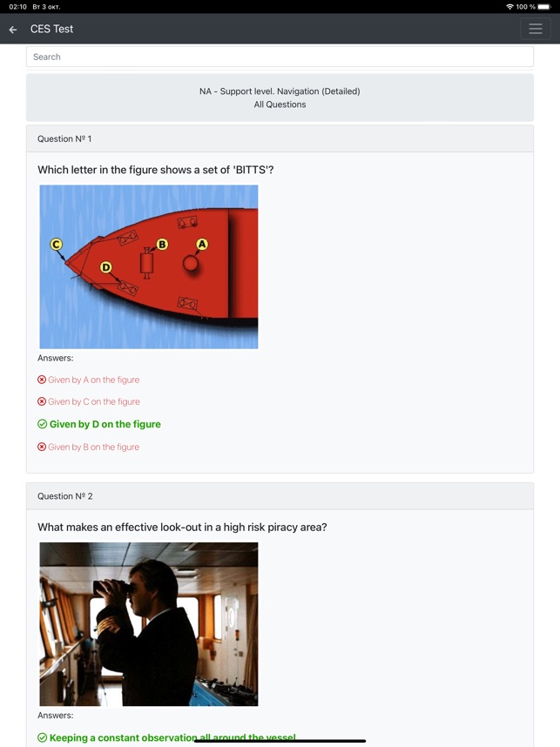Viewport: 560px width, 747px height.
Task: Tap the back arrow icon
Action: pos(13,30)
